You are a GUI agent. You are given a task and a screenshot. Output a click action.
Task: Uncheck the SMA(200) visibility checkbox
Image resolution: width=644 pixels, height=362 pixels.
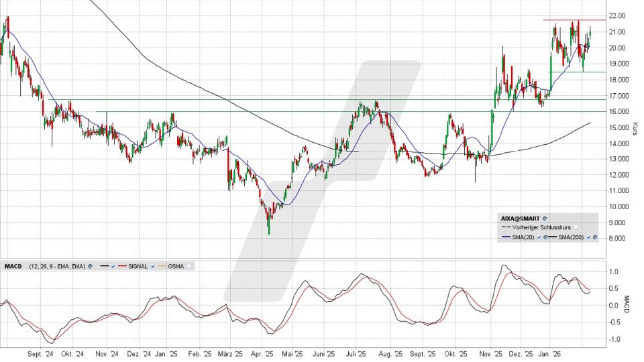[x=588, y=238]
